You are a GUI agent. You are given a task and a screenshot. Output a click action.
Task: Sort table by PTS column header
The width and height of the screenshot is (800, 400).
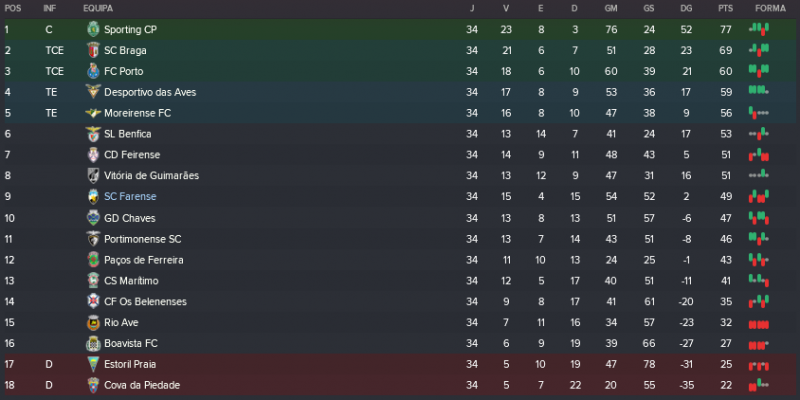click(725, 8)
